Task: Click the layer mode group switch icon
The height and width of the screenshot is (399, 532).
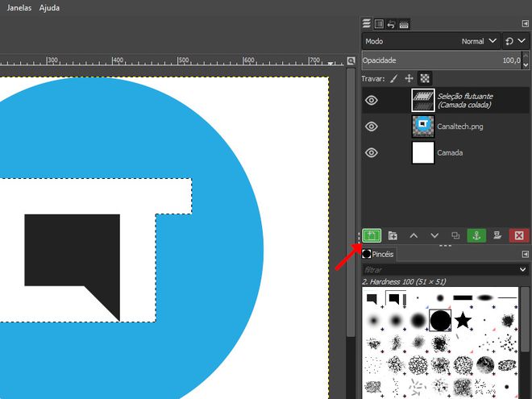Action: [509, 41]
